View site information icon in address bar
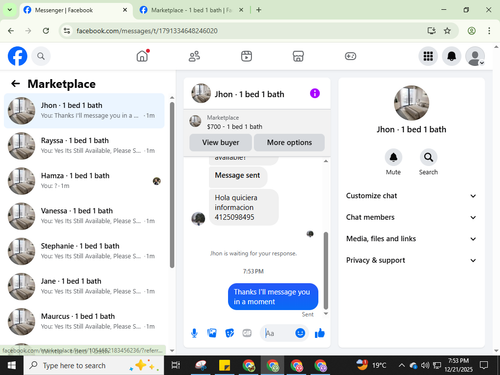Image resolution: width=500 pixels, height=375 pixels. pos(67,31)
